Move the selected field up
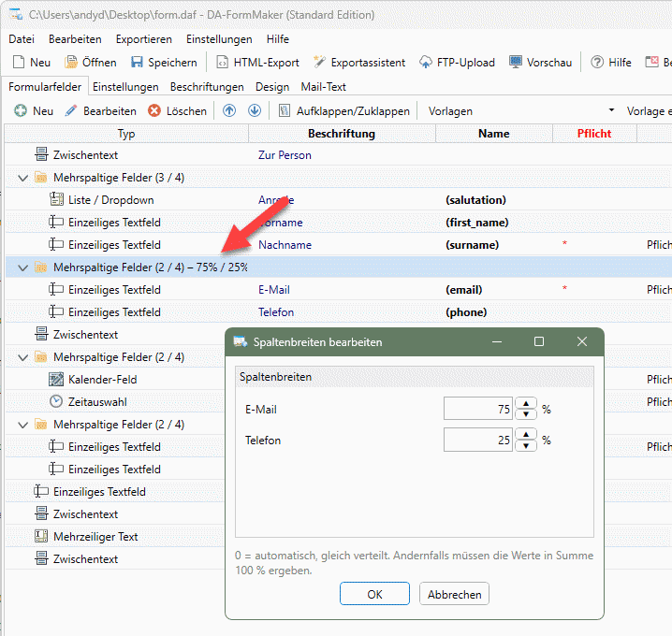Screen dimensions: 672x636 (x=229, y=110)
